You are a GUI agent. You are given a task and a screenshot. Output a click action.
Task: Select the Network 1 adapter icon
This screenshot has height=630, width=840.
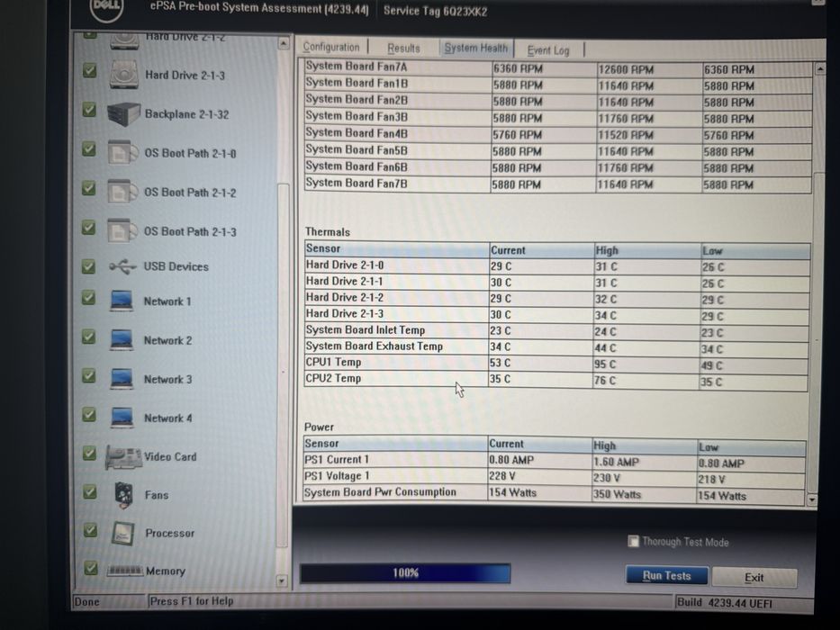pos(122,301)
